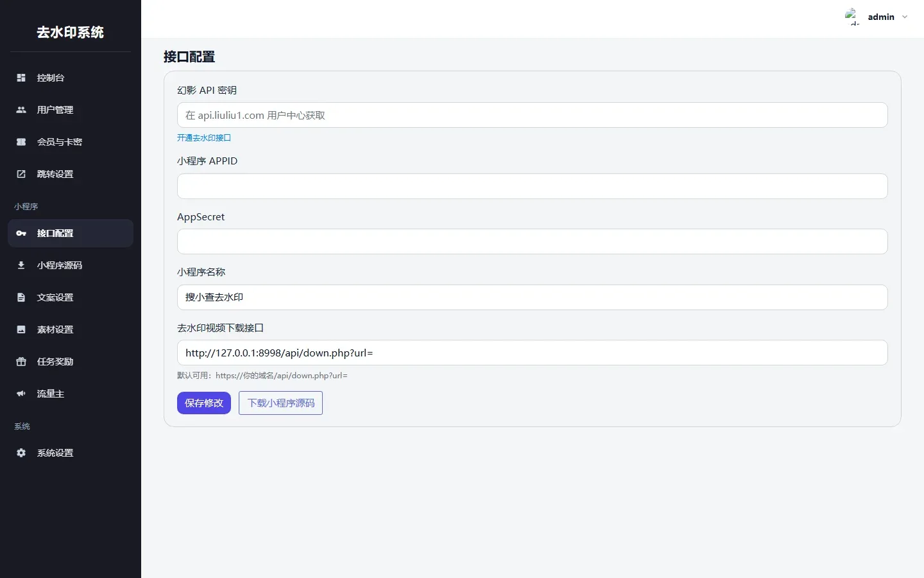924x578 pixels.
Task: Click the admin username label
Action: coord(881,17)
